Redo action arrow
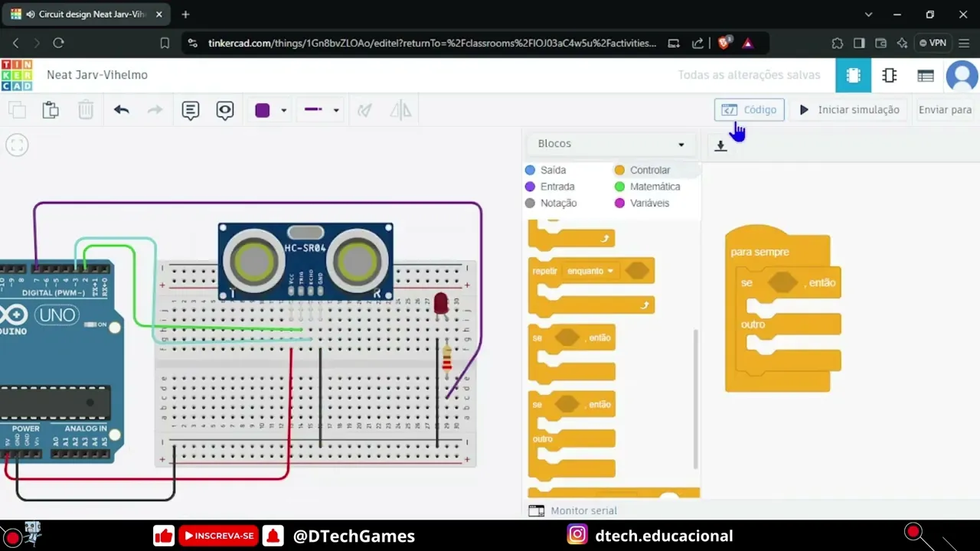Image resolution: width=980 pixels, height=551 pixels. click(155, 110)
